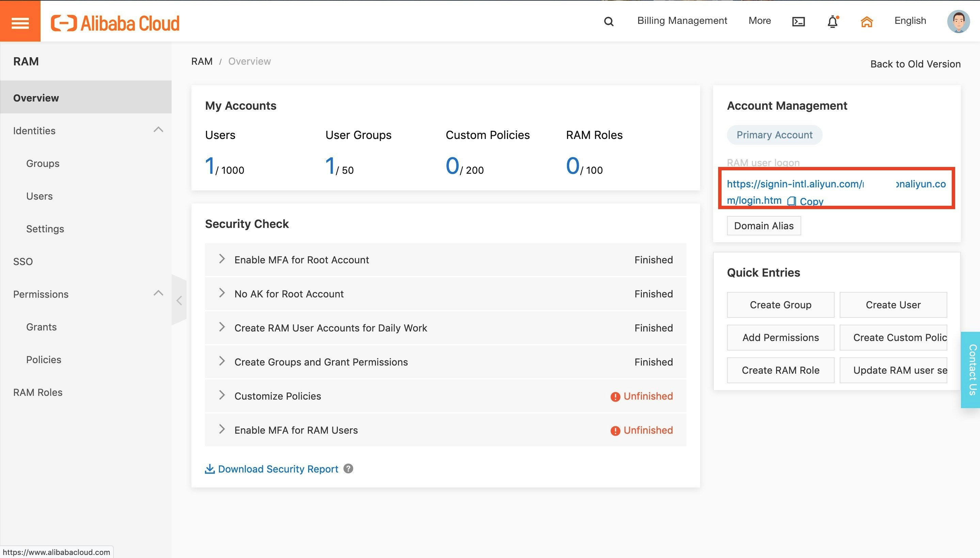The height and width of the screenshot is (558, 980).
Task: Click the warning icon beside Customize Policies
Action: coord(615,397)
